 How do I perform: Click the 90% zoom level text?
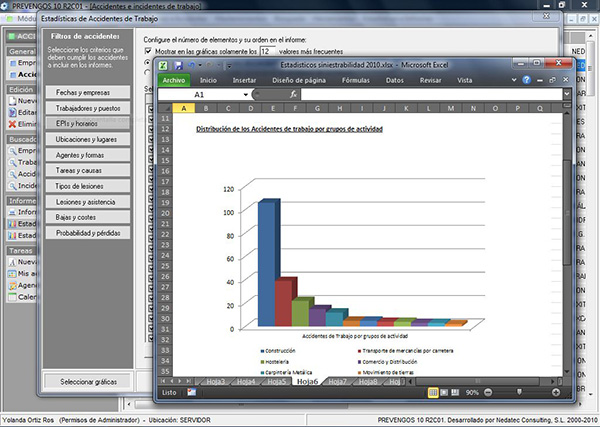point(472,393)
